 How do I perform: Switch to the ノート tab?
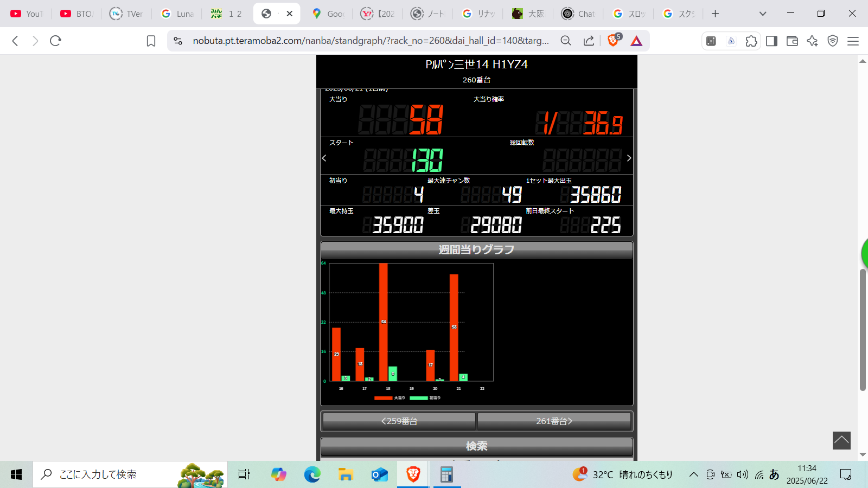click(x=427, y=14)
